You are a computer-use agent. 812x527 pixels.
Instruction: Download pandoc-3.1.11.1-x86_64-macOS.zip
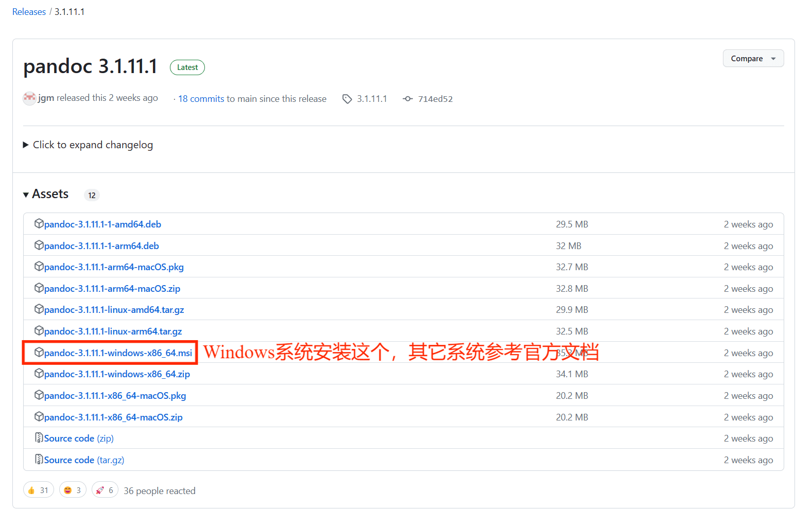113,417
